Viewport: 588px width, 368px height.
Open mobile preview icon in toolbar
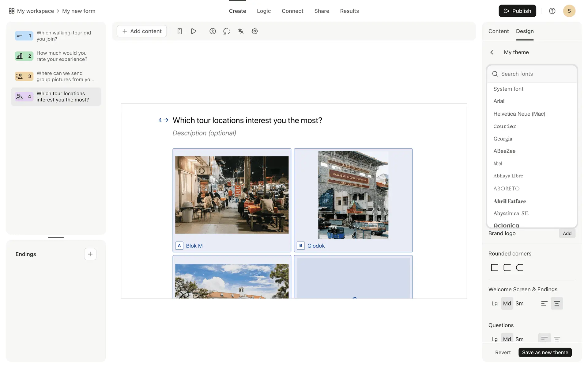tap(180, 31)
